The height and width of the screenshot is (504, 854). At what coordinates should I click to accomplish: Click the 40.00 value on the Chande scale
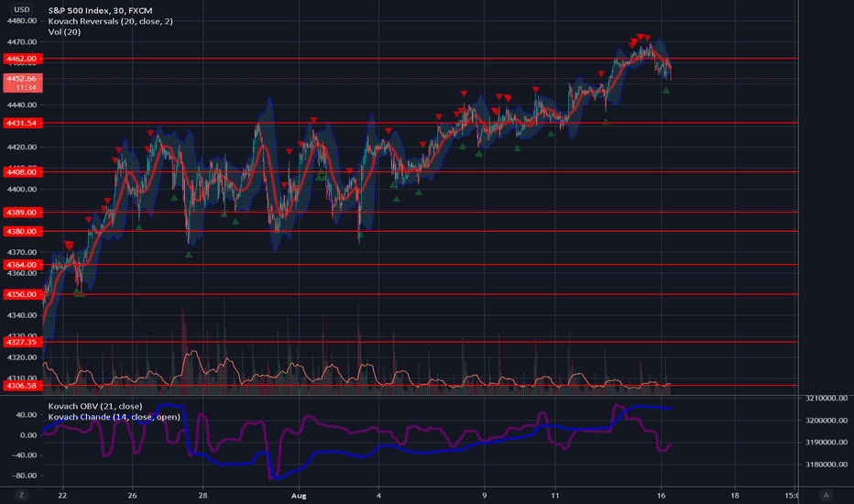(x=27, y=415)
